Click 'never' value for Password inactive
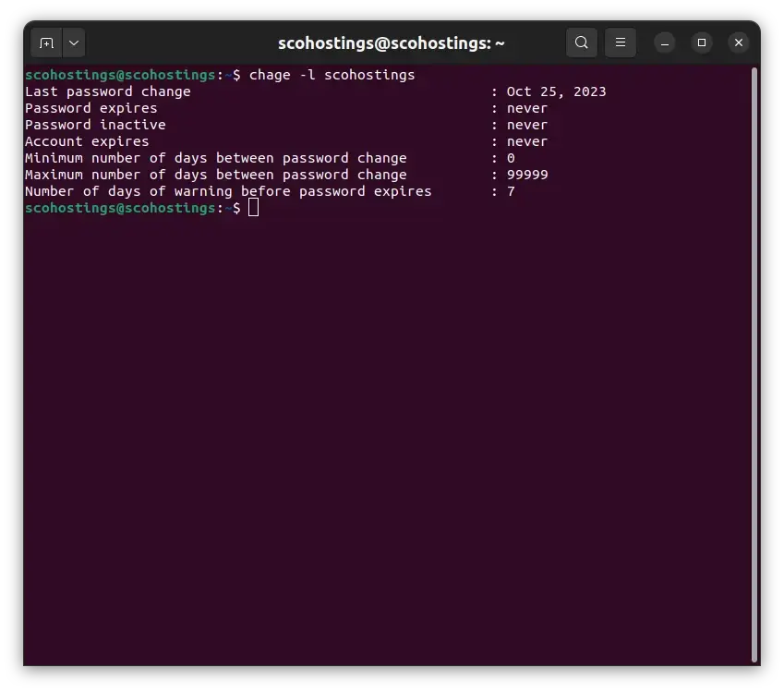Viewport: 784px width, 692px height. click(x=527, y=125)
